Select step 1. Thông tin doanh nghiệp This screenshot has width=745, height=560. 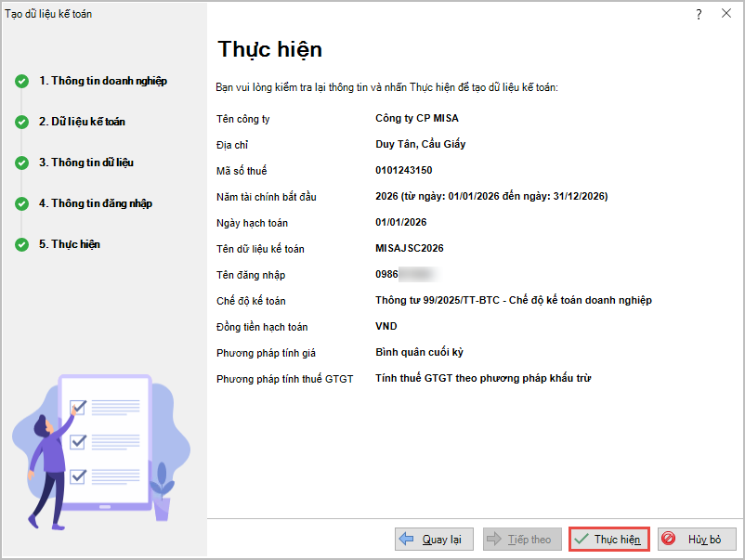[x=102, y=81]
